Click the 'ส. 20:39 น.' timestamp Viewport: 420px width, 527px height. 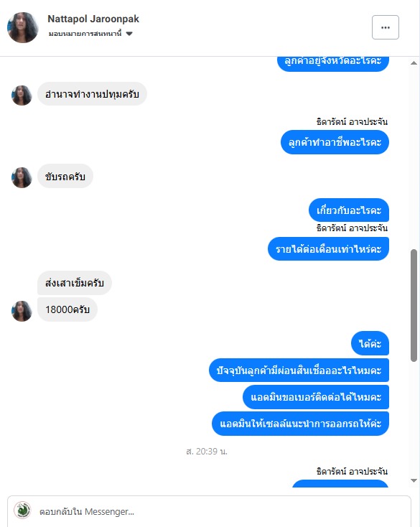pyautogui.click(x=207, y=451)
